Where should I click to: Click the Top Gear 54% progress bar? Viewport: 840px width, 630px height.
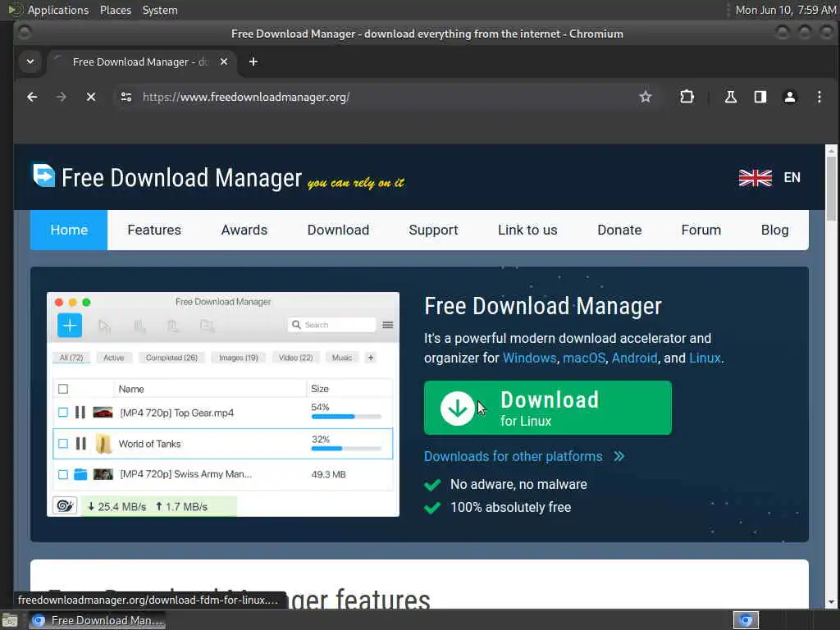pyautogui.click(x=346, y=416)
